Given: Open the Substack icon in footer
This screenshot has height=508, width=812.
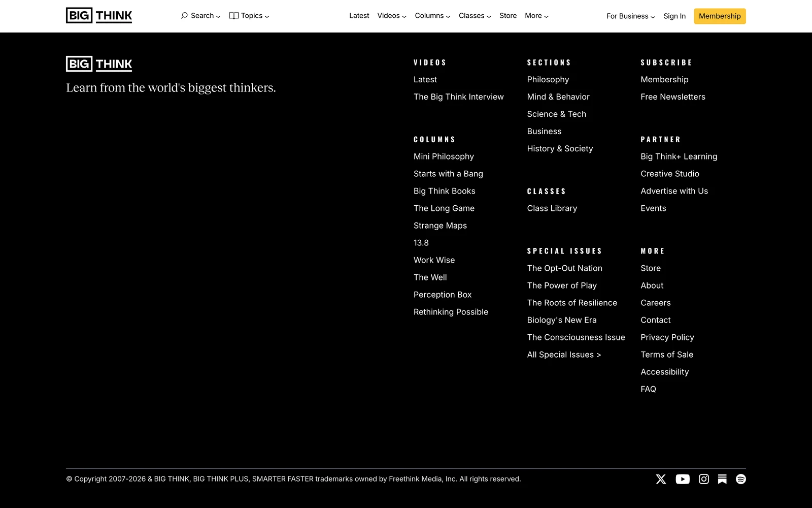Looking at the screenshot, I should pyautogui.click(x=722, y=479).
